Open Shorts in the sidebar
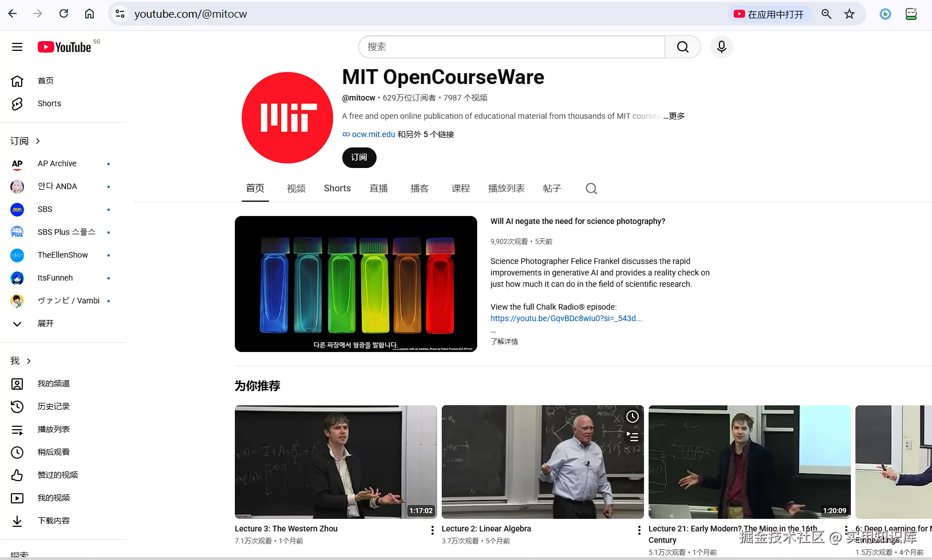Screen dimensions: 932x560 click(63, 103)
